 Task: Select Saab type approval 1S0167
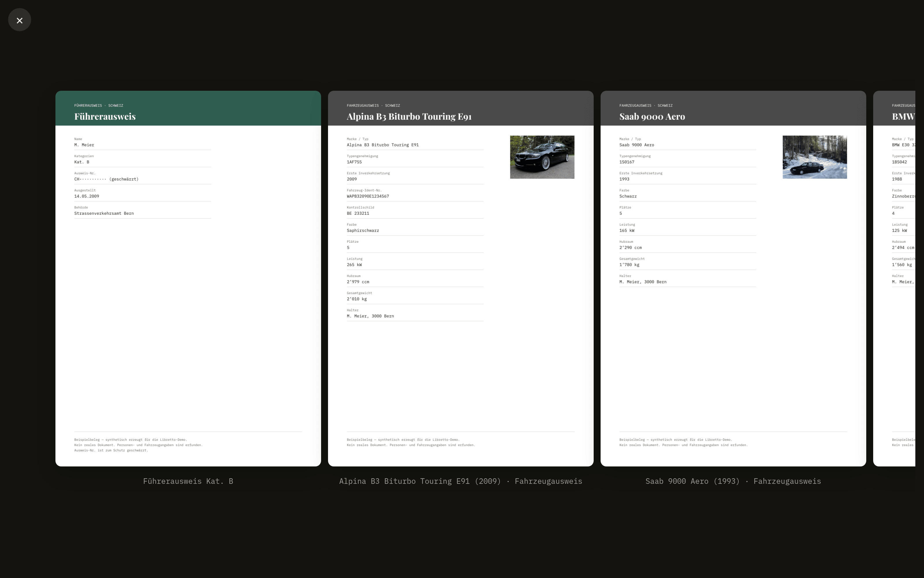627,162
